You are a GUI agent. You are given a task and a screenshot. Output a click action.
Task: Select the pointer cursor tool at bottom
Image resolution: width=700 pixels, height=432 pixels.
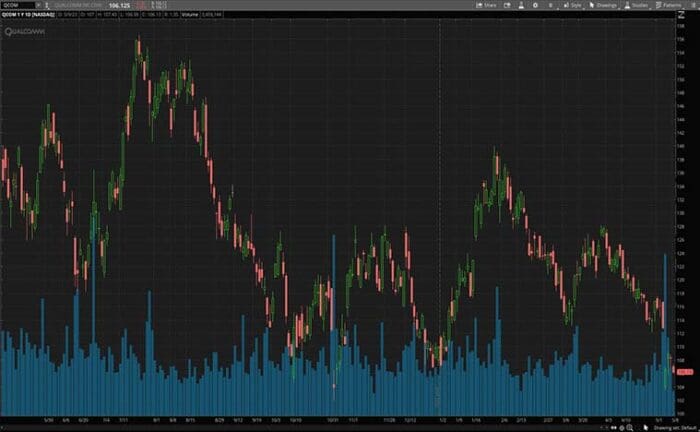pyautogui.click(x=645, y=426)
